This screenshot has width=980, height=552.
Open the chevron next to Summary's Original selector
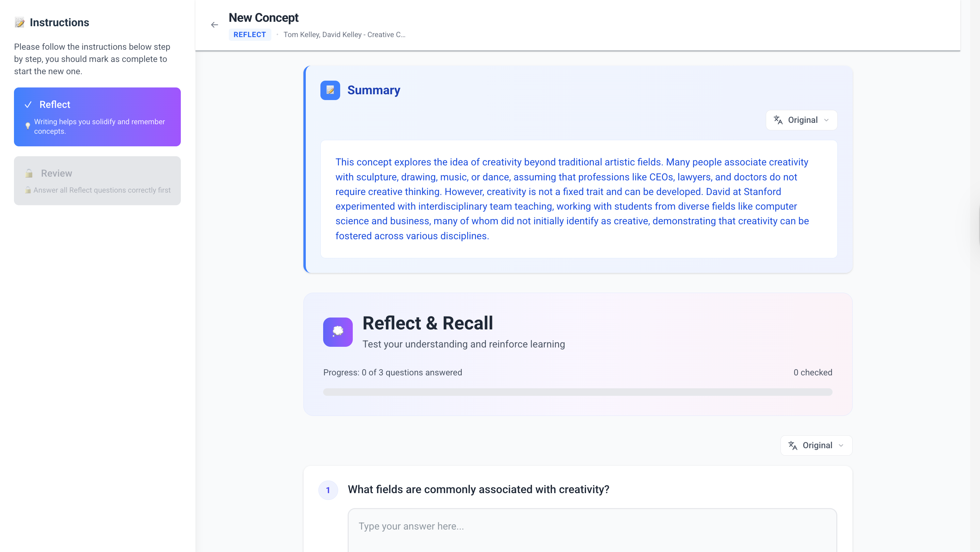[826, 120]
